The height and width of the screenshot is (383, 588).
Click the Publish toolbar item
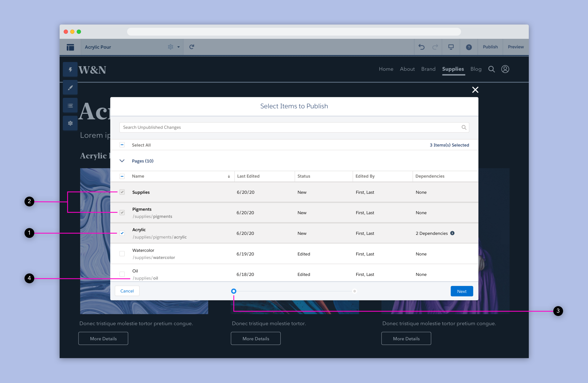(490, 47)
